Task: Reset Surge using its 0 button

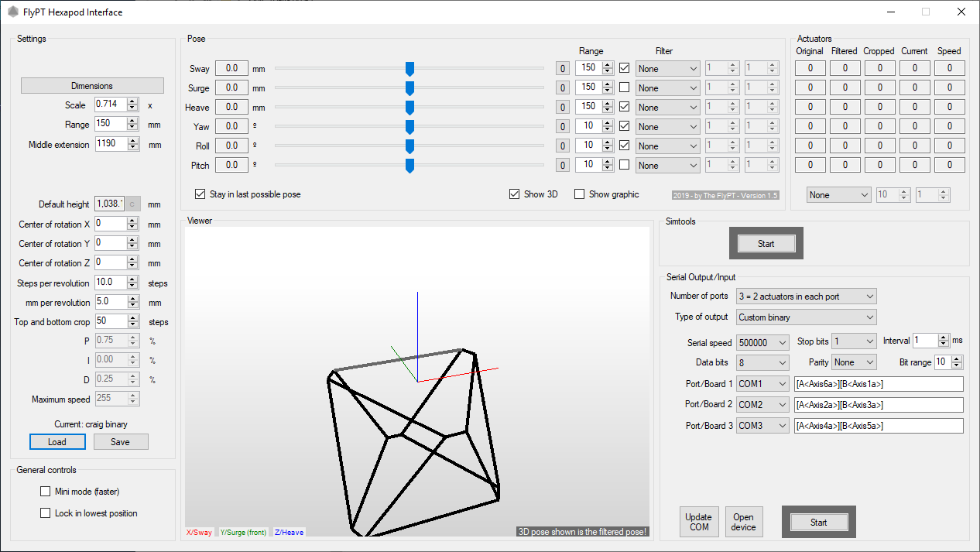Action: [x=563, y=87]
